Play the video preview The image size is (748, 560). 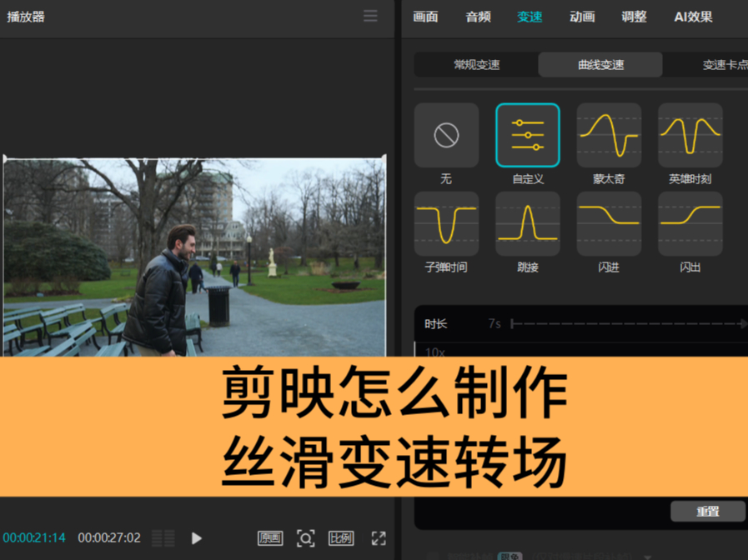tap(196, 538)
